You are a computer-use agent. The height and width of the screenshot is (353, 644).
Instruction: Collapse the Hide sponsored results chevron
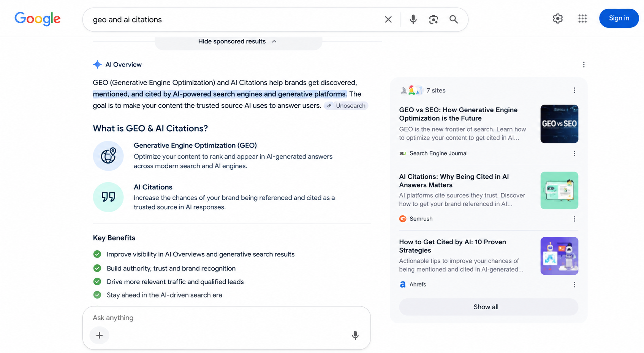pyautogui.click(x=274, y=41)
